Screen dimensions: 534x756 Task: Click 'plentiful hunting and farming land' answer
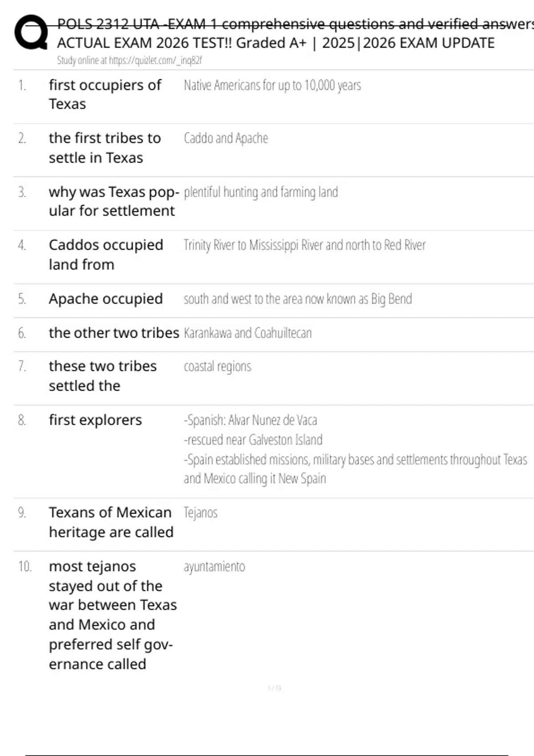pyautogui.click(x=261, y=192)
